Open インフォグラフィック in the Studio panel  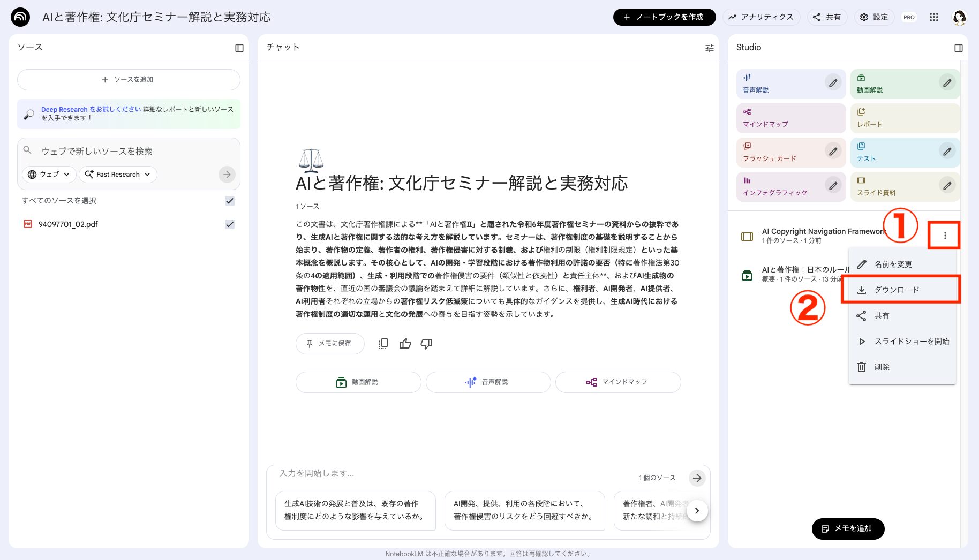[776, 186]
